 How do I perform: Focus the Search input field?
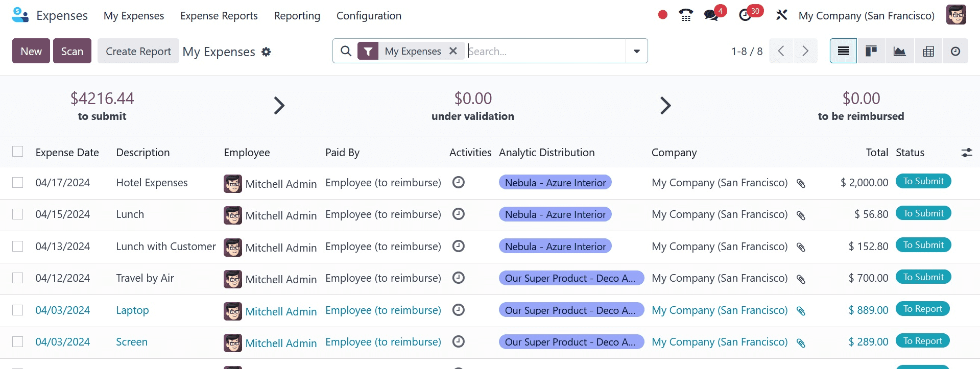[546, 51]
